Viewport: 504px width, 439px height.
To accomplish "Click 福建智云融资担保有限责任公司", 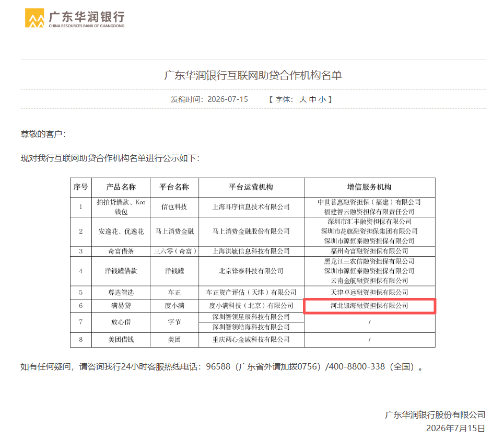I will 369,212.
